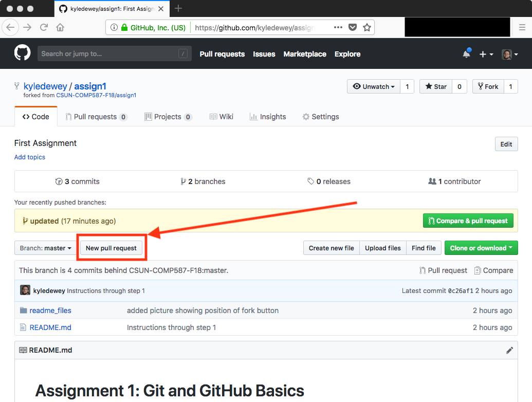Click the watchers count 1
This screenshot has width=532, height=402.
pyautogui.click(x=407, y=86)
